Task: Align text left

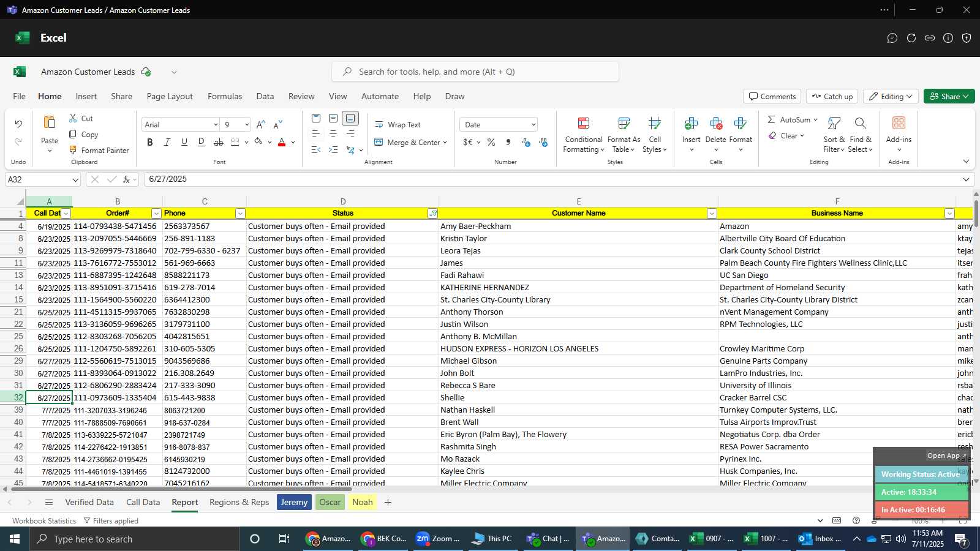Action: coord(316,134)
